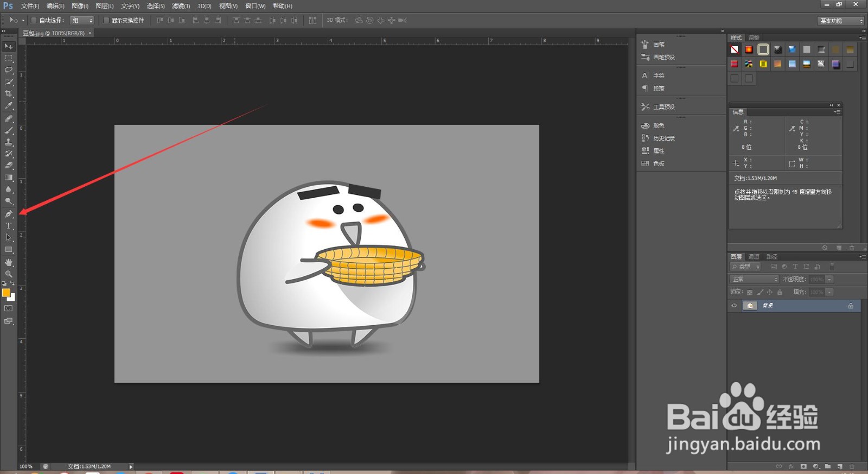Select the Rectangle shape tool
The width and height of the screenshot is (868, 474).
9,250
